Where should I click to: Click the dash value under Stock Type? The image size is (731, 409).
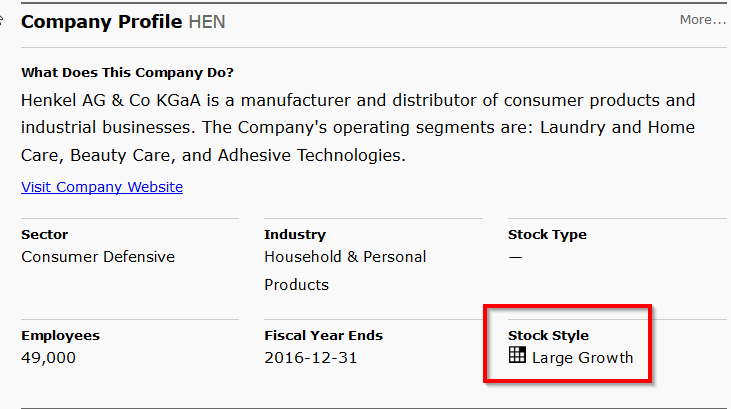(515, 257)
